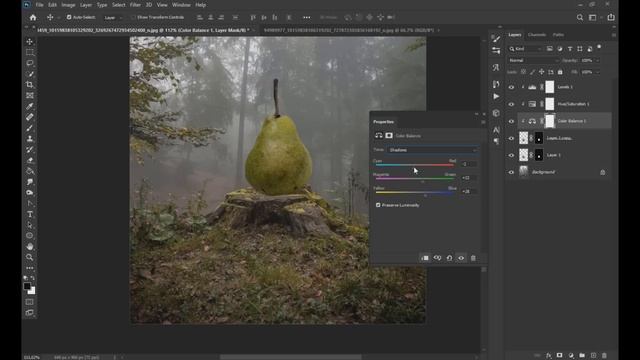640x360 pixels.
Task: Click the foreground color swatch
Action: click(27, 286)
